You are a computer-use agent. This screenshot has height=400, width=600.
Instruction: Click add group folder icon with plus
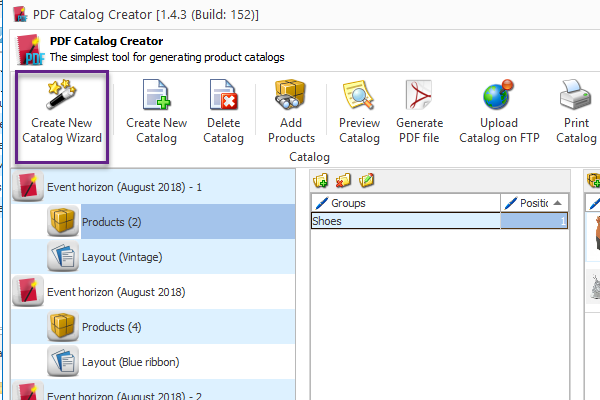click(x=321, y=180)
